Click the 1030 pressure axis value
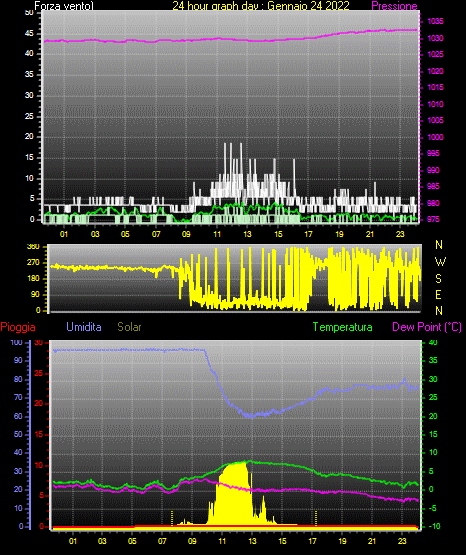The height and width of the screenshot is (555, 466). (435, 38)
